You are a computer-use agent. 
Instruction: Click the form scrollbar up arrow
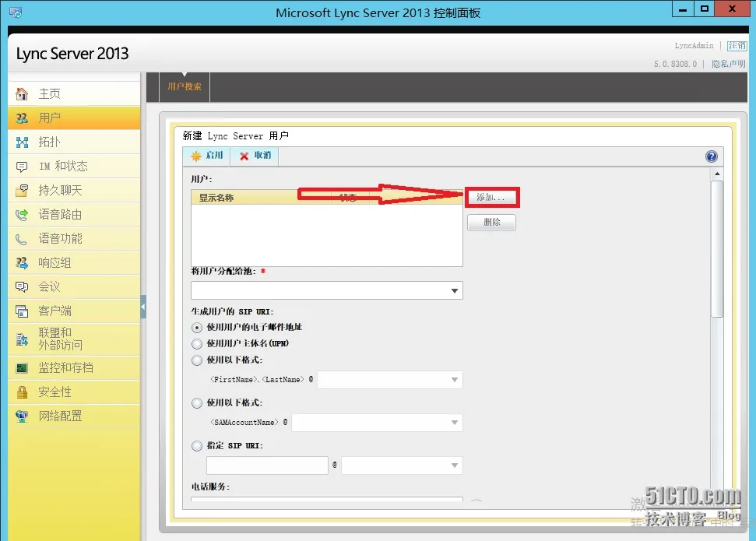(717, 174)
